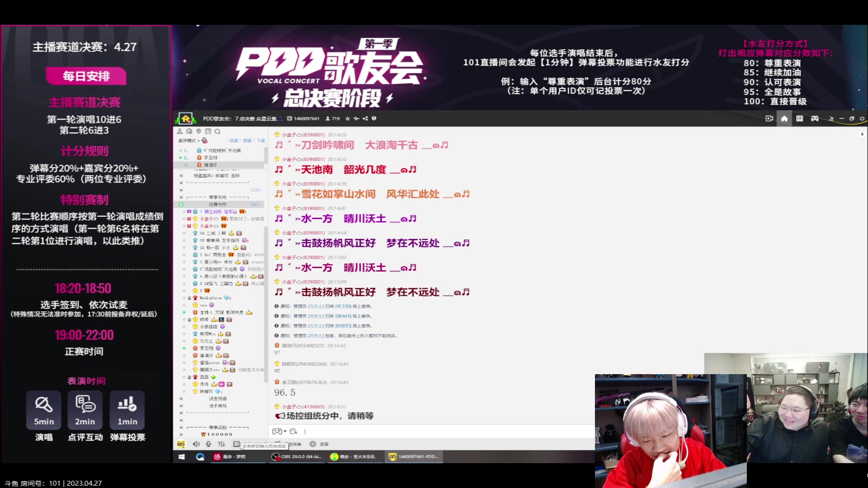
Task: Click the online count 719
Action: [333, 118]
